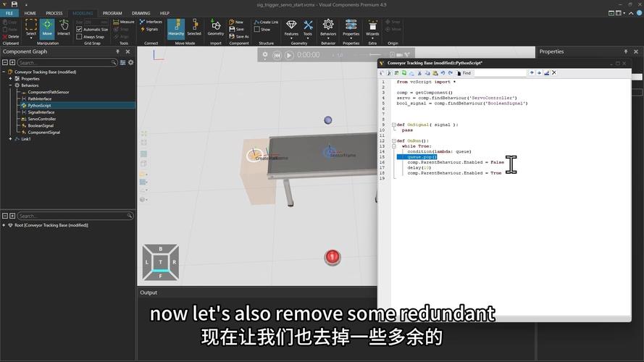Undo in script editor toolbar

click(x=443, y=73)
